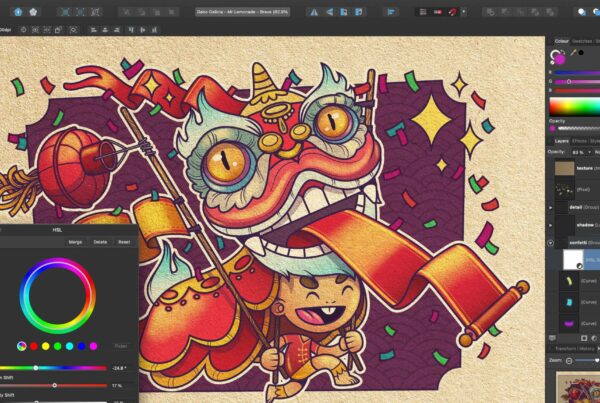Screen dimensions: 600x403
Task: Click the align centre horizontally icon
Action: (105, 29)
